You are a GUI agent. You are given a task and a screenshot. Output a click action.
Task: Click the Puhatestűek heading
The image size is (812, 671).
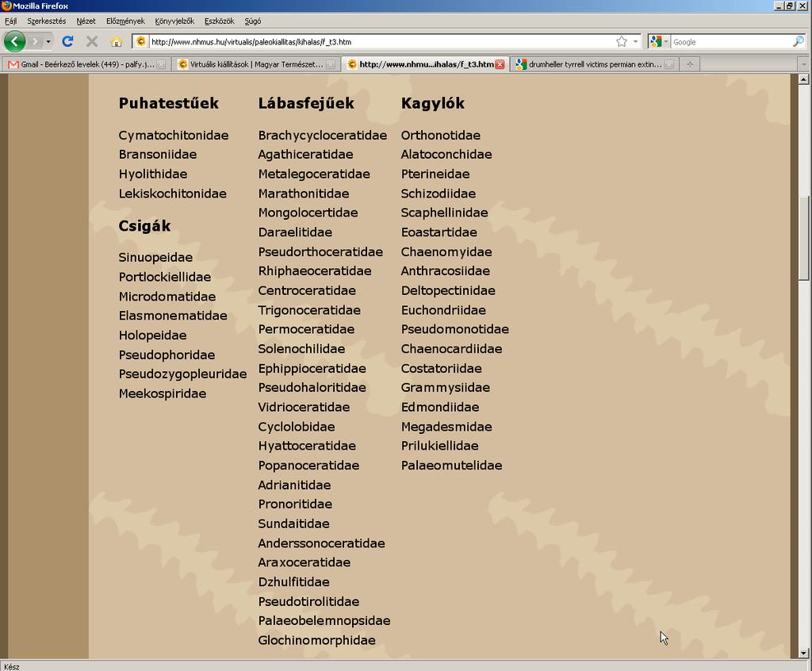[x=169, y=103]
